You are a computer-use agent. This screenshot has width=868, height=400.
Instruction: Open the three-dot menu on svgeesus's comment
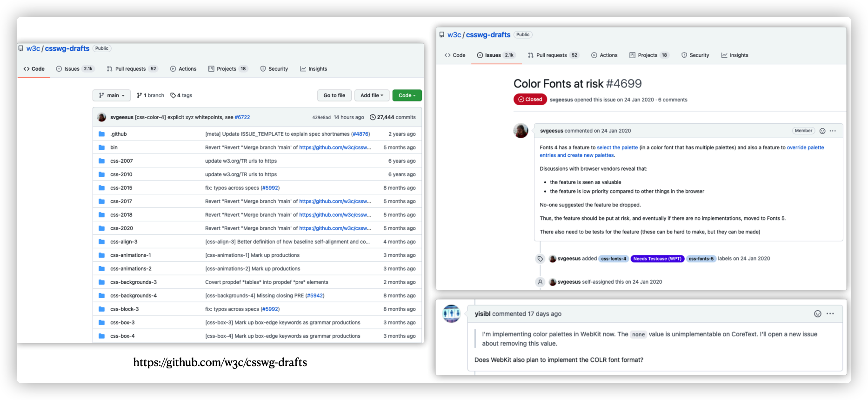[x=833, y=131]
